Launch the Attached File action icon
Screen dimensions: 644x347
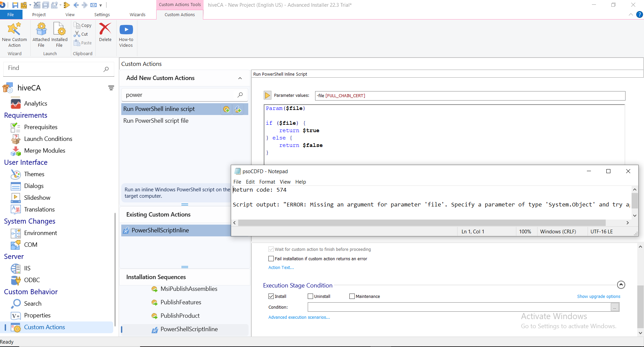(x=41, y=29)
